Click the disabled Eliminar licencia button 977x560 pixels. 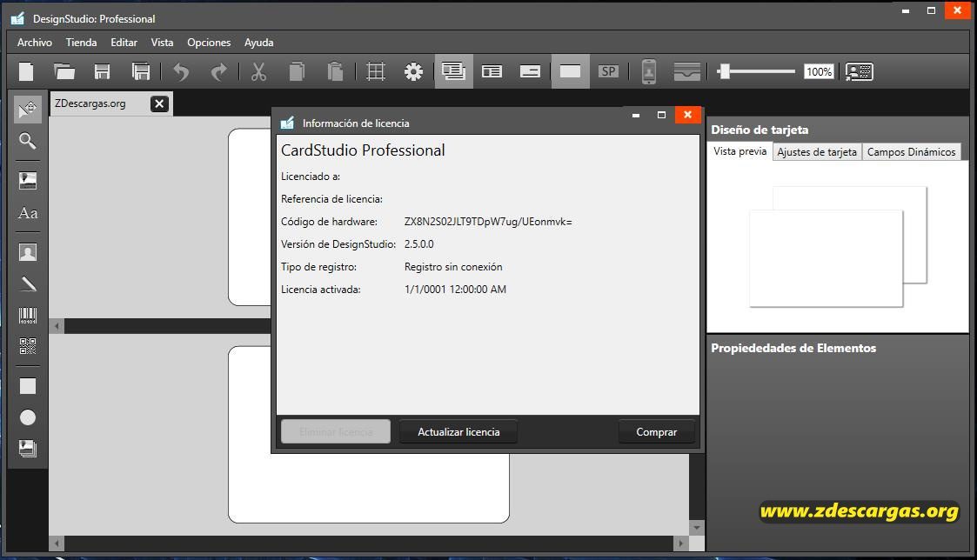[336, 431]
